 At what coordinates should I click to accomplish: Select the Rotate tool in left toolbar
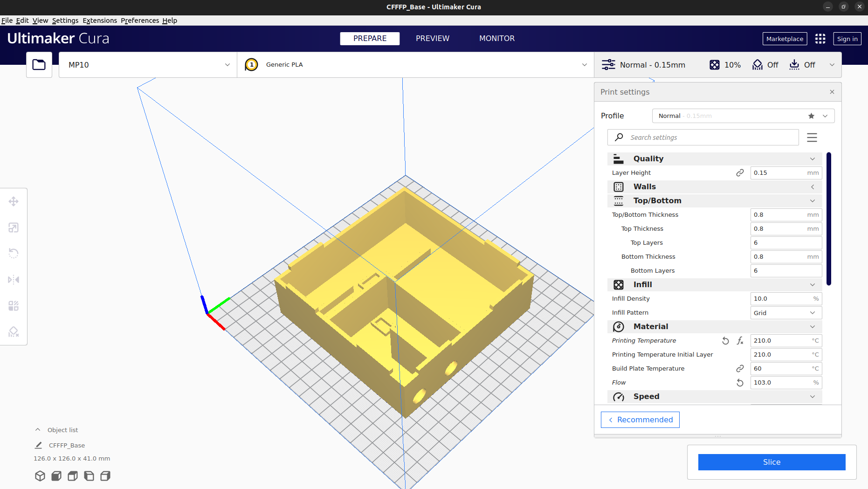point(14,253)
